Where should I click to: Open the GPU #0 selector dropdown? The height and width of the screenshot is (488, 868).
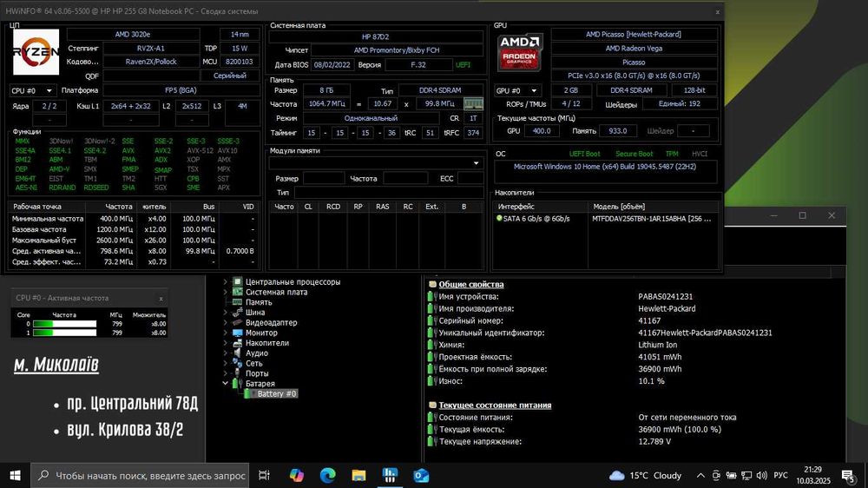[x=517, y=90]
